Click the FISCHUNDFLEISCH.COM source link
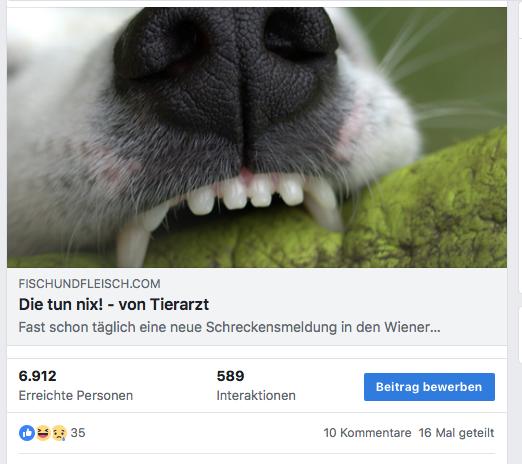522x464 pixels. [x=89, y=284]
